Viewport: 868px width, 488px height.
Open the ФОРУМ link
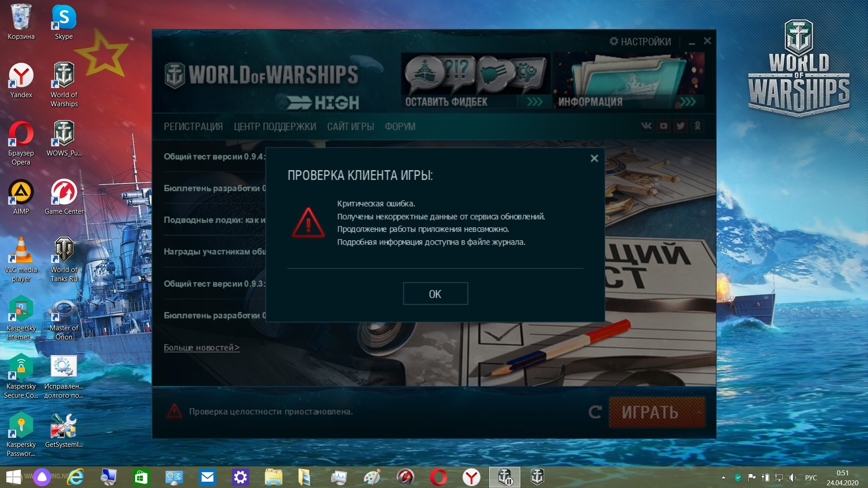coord(400,127)
